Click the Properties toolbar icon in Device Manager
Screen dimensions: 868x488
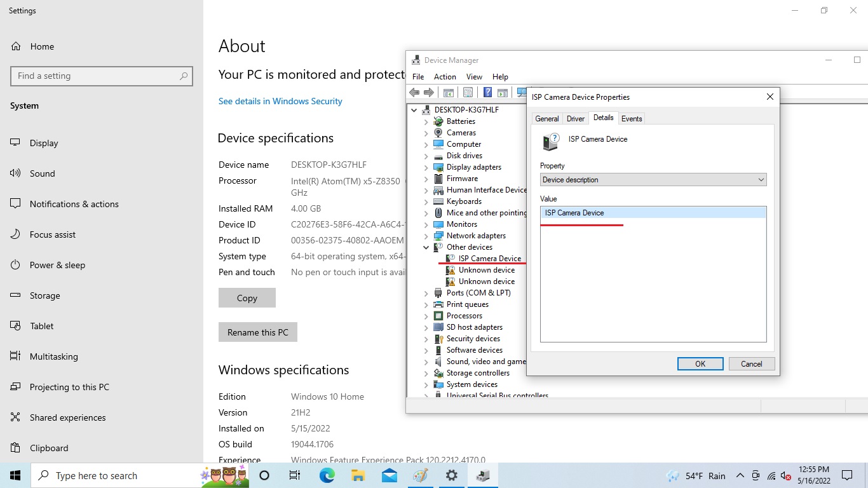coord(468,92)
